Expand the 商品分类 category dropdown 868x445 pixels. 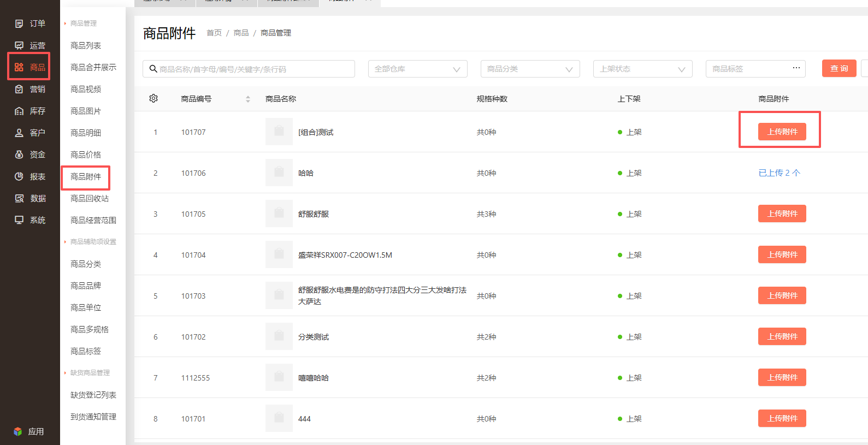tap(530, 69)
